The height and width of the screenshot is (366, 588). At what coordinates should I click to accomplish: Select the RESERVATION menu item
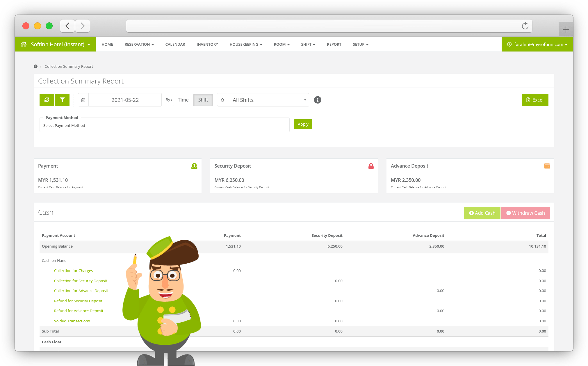138,44
